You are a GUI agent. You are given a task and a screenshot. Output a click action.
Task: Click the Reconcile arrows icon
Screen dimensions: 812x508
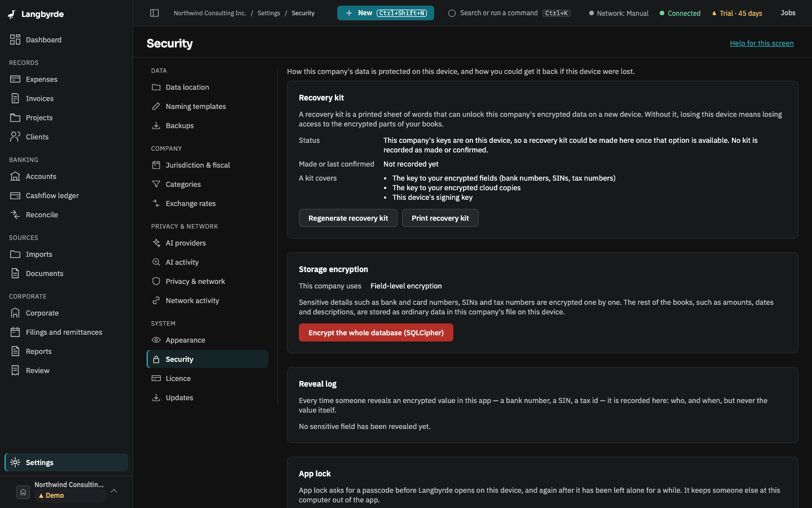[x=15, y=214]
